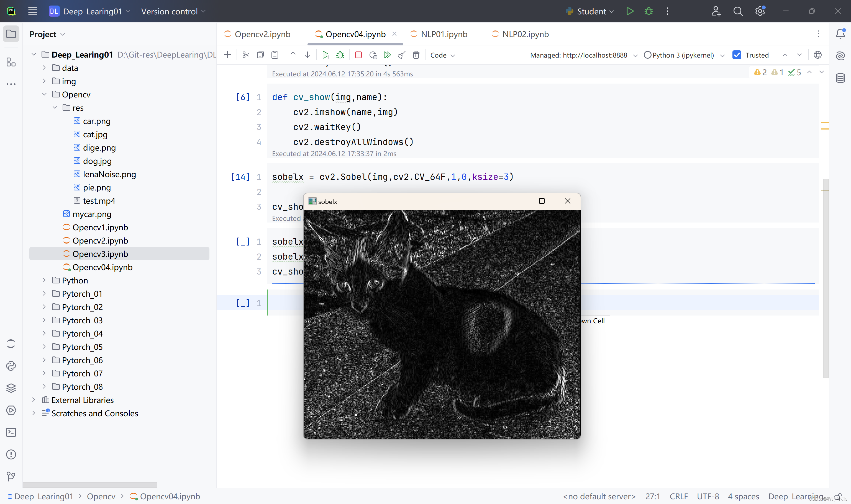Image resolution: width=851 pixels, height=504 pixels.
Task: Expand Scratches and Consoles node
Action: [x=34, y=413]
